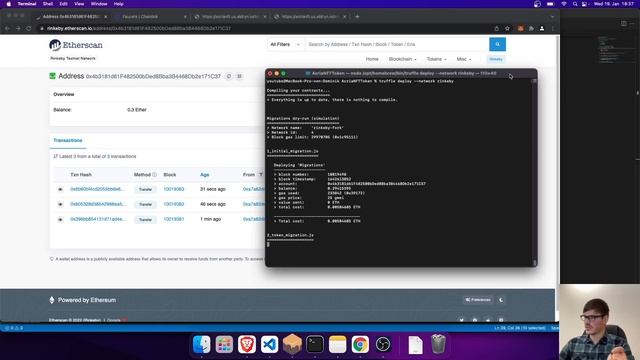Open the Preferences button in footer
Viewport: 640px width, 360px height.
coord(478,300)
